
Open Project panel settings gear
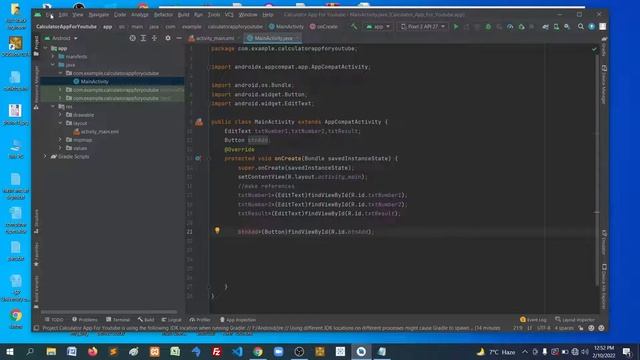point(168,38)
